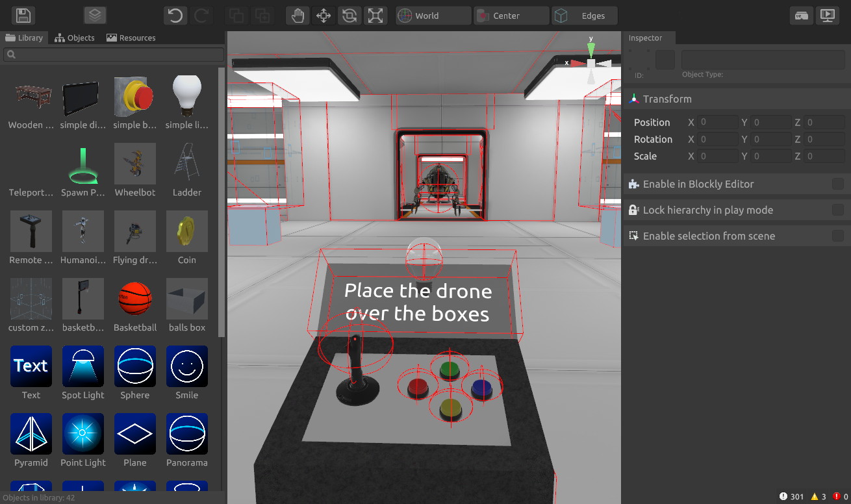Activate the move arrows tool

[x=324, y=16]
